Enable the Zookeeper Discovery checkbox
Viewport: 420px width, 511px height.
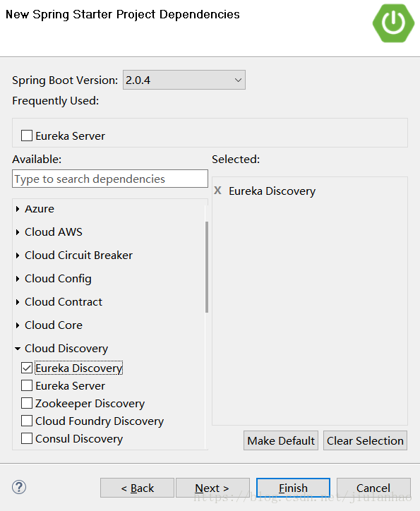[x=27, y=403]
